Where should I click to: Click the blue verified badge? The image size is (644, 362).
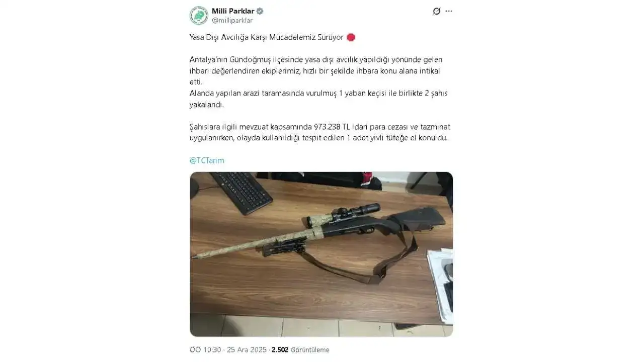click(260, 11)
